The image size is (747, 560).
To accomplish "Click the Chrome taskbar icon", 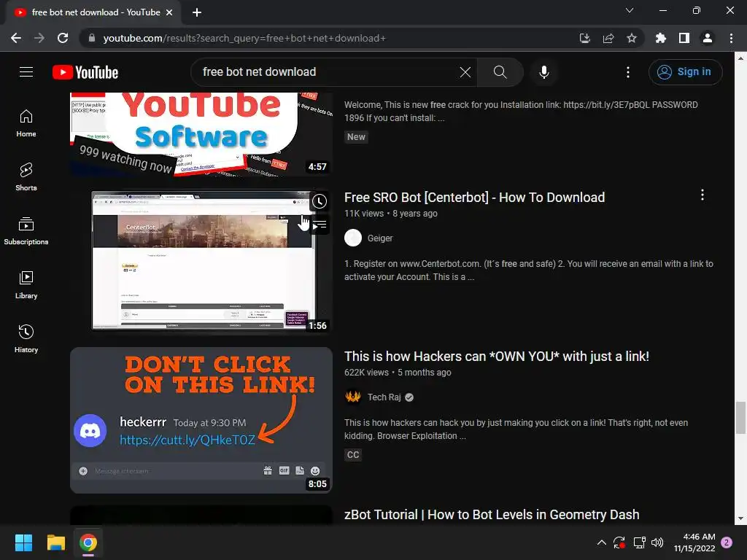I will pyautogui.click(x=88, y=542).
